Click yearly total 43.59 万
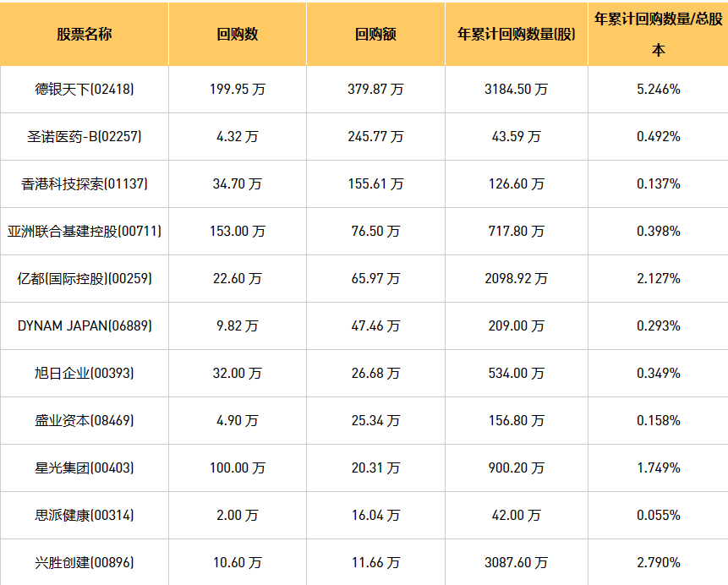This screenshot has width=728, height=585. coord(517,136)
